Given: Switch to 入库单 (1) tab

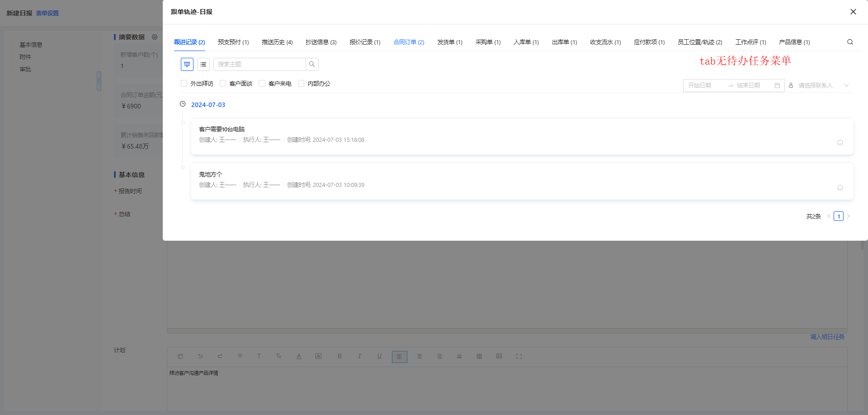Looking at the screenshot, I should (x=526, y=42).
